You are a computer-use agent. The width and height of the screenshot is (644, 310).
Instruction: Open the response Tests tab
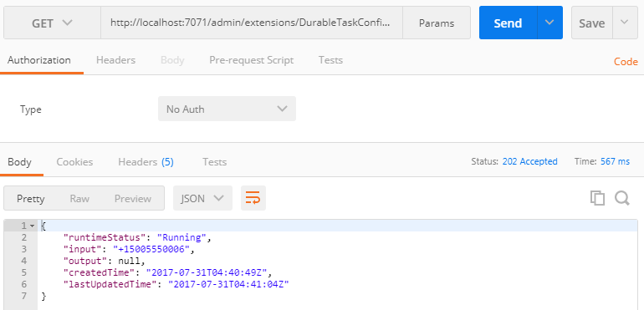coord(214,162)
